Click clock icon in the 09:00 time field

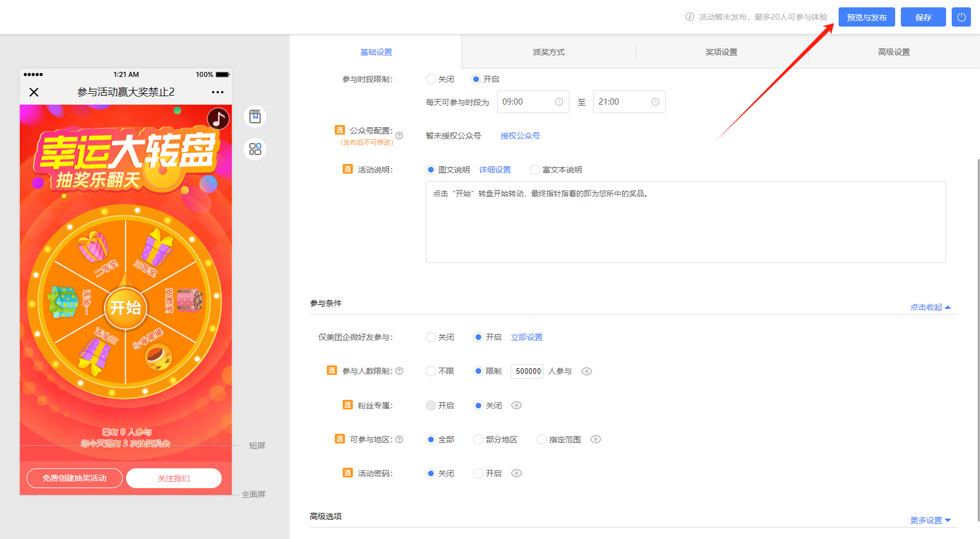[559, 102]
